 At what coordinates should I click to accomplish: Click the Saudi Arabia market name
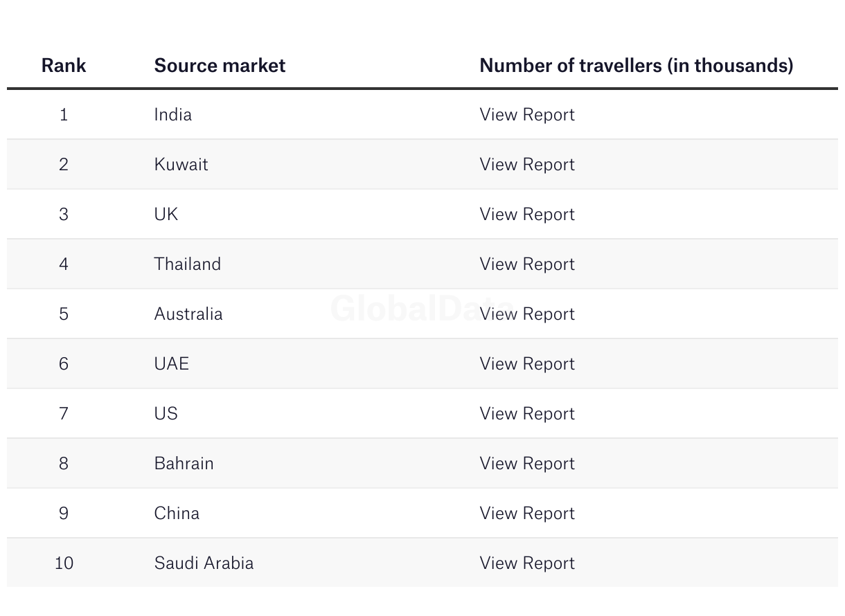click(204, 563)
